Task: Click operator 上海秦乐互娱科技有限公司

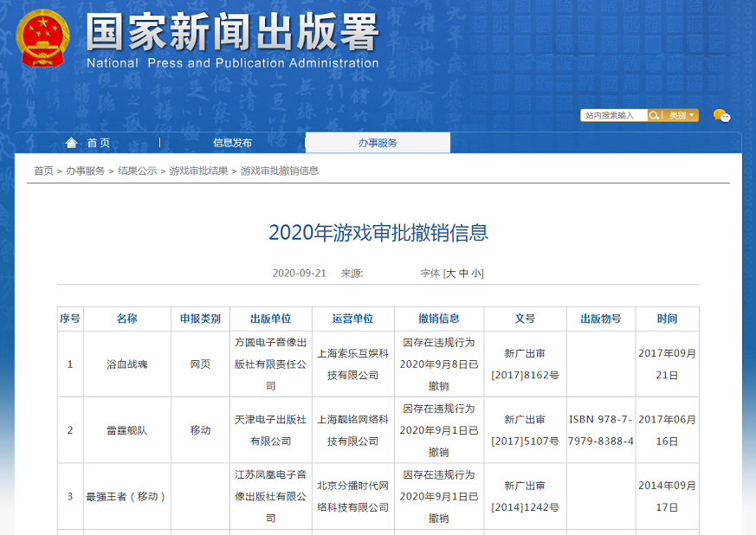Action: (352, 364)
